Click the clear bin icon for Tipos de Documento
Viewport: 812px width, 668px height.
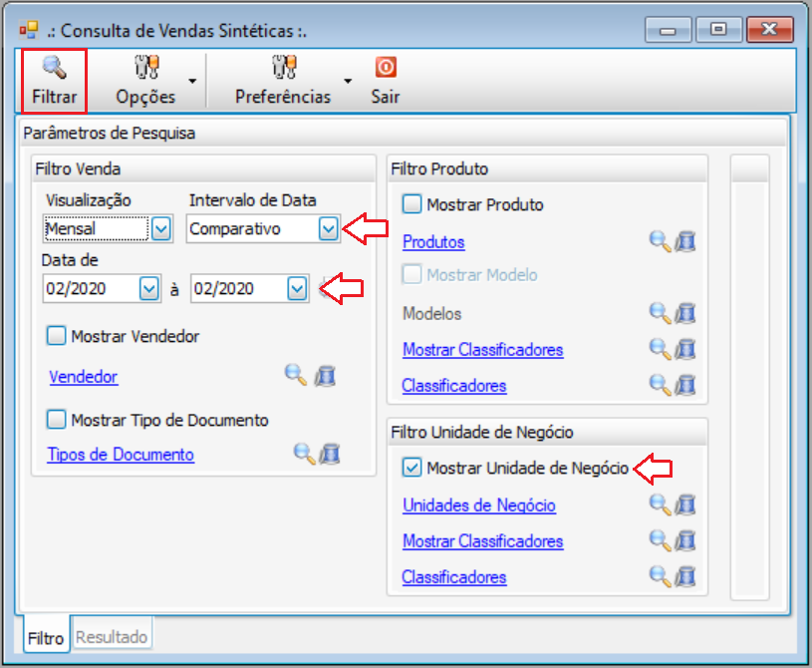[330, 454]
